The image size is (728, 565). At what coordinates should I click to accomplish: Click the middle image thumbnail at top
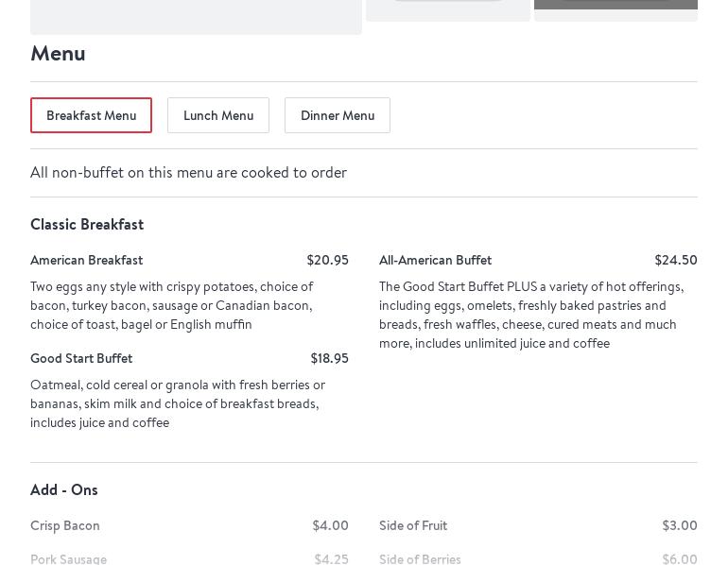coord(448,9)
